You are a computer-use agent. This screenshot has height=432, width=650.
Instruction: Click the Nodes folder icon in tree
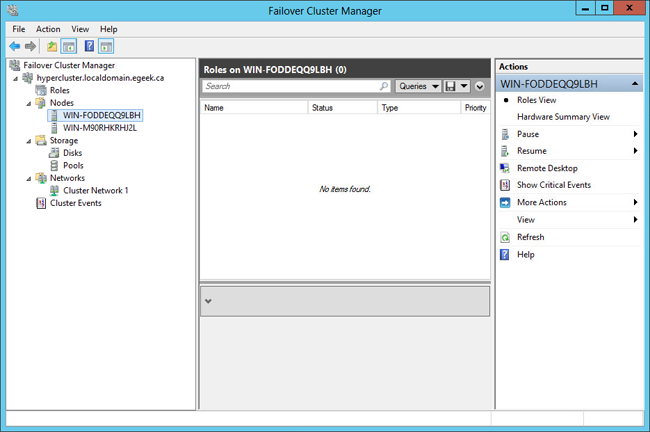tap(41, 103)
